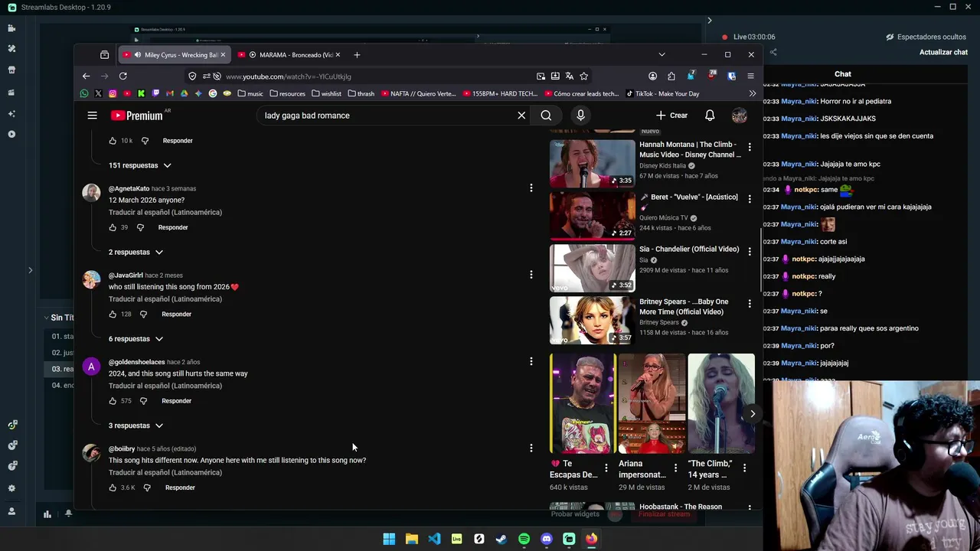Open the YouTube account avatar menu
This screenshot has width=980, height=551.
739,116
